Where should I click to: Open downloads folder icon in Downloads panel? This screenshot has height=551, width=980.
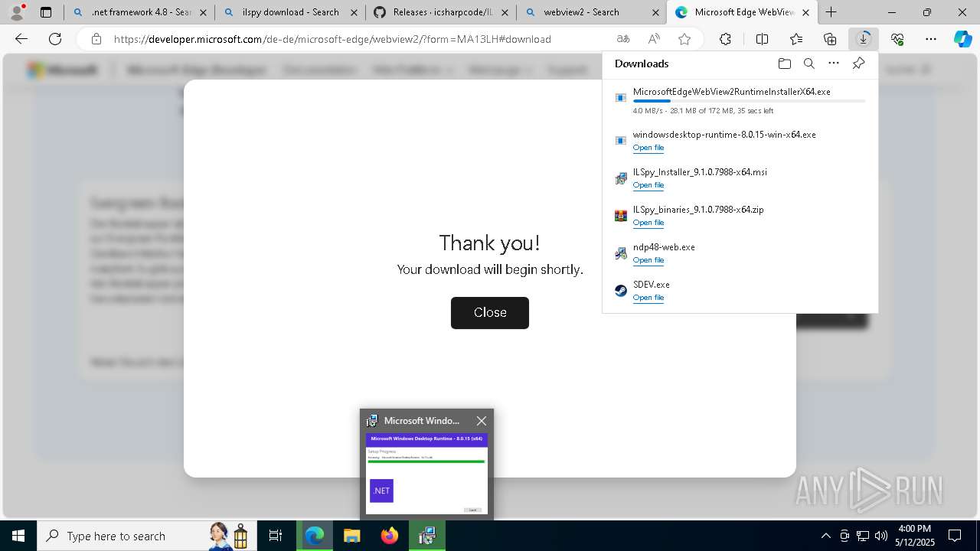[x=784, y=64]
